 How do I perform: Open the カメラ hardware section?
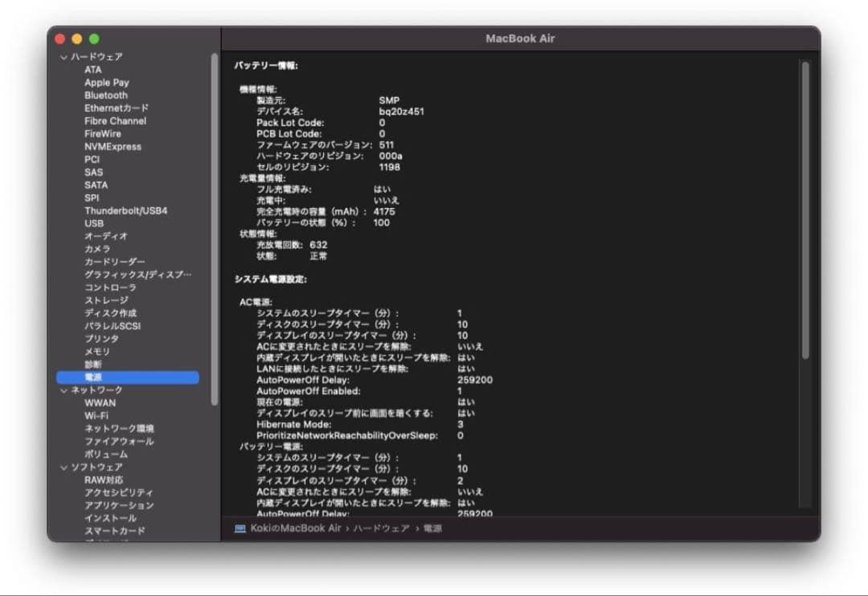pyautogui.click(x=96, y=248)
